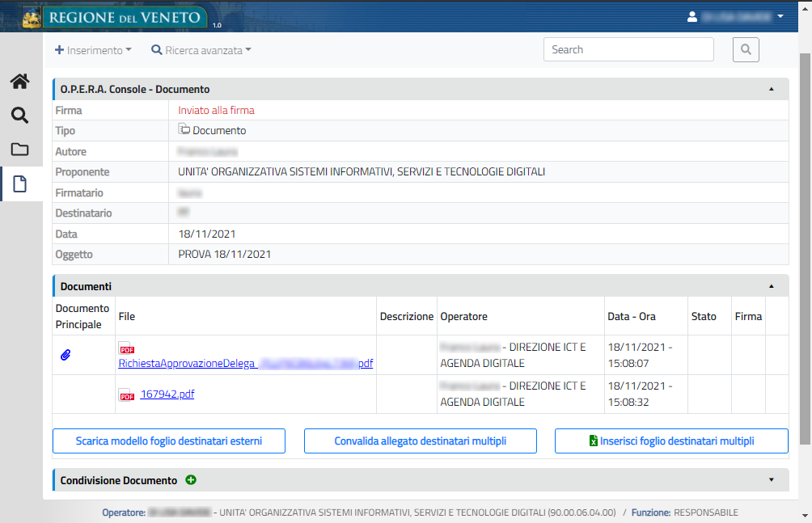Click Scarica modello foglio destinatari esterni

tap(169, 441)
